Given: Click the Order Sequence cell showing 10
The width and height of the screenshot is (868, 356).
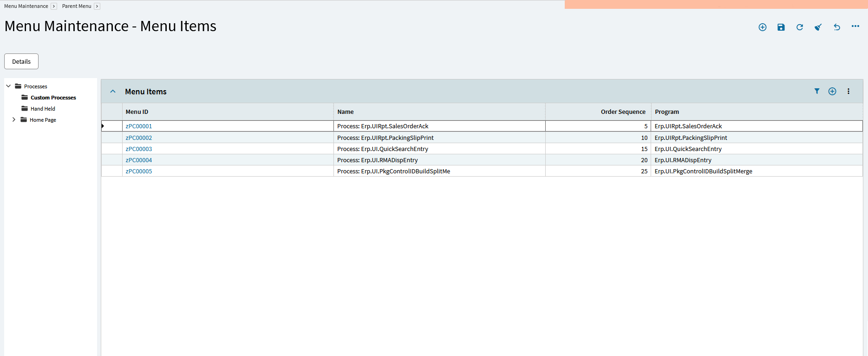Looking at the screenshot, I should (598, 138).
